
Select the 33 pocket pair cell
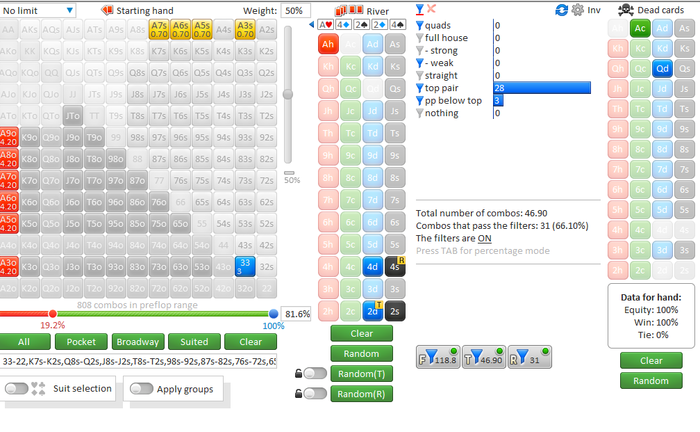(x=245, y=266)
